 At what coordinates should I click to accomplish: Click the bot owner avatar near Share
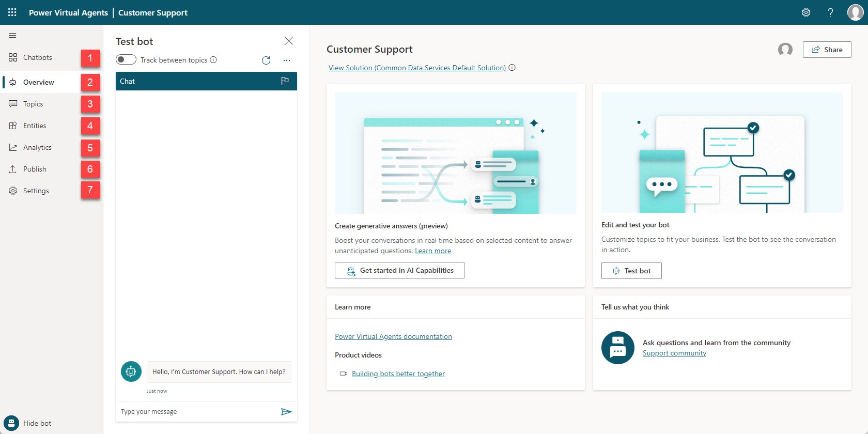[785, 50]
